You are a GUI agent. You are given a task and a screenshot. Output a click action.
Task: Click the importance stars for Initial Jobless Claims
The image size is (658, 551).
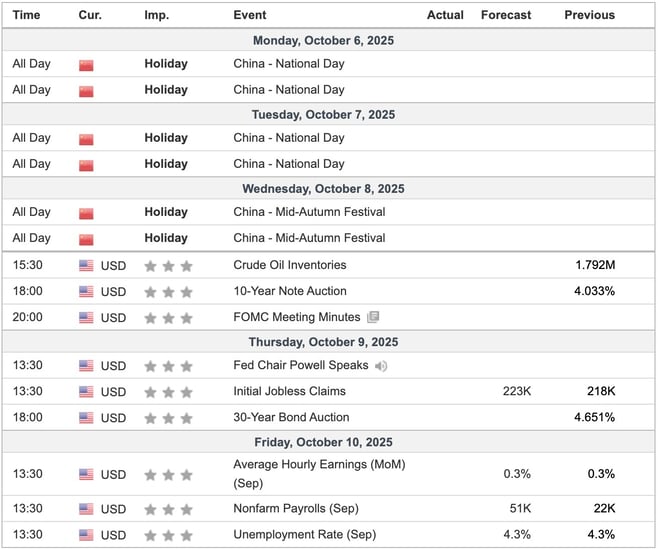click(x=168, y=392)
